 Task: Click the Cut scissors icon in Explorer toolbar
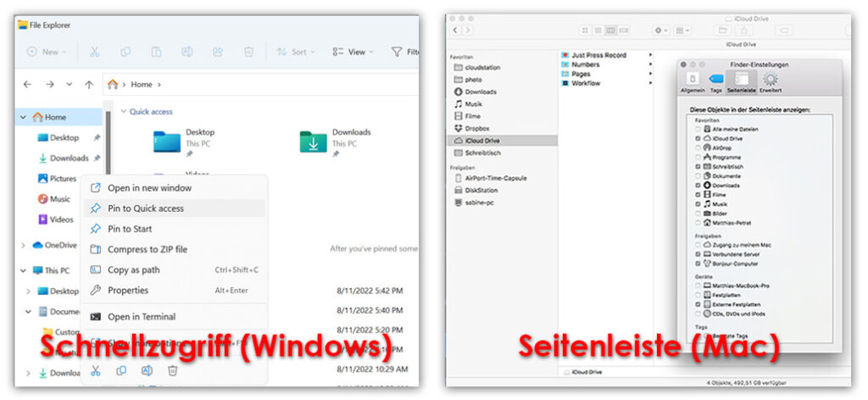95,52
